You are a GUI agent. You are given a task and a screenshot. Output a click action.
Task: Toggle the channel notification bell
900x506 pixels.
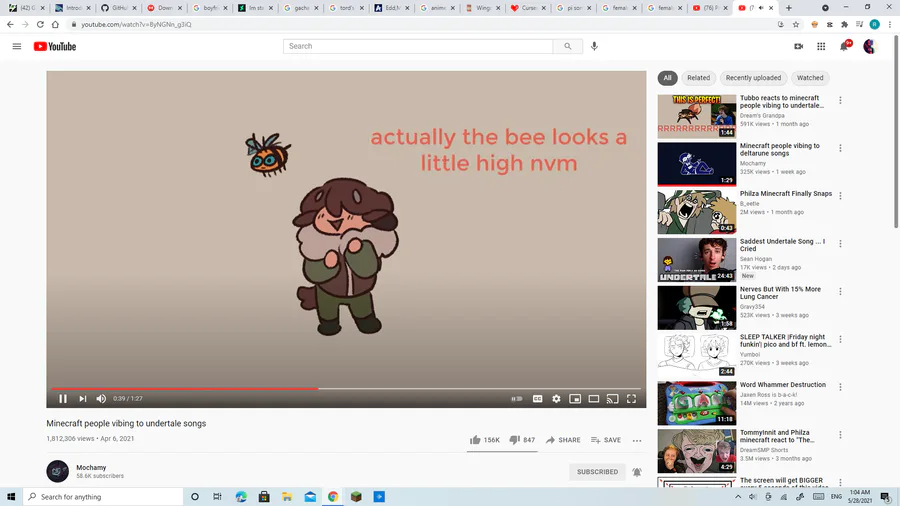click(637, 472)
